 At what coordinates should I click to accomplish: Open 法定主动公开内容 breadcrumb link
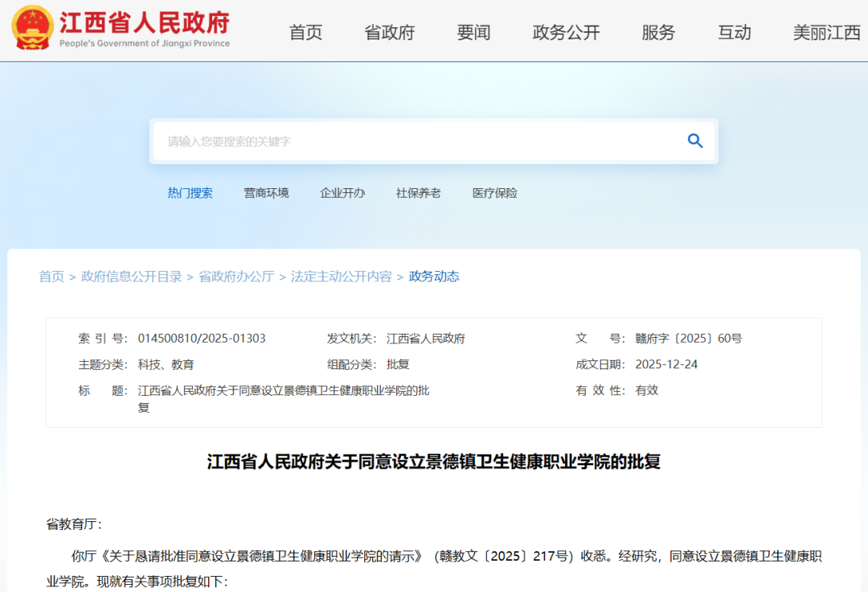point(340,276)
